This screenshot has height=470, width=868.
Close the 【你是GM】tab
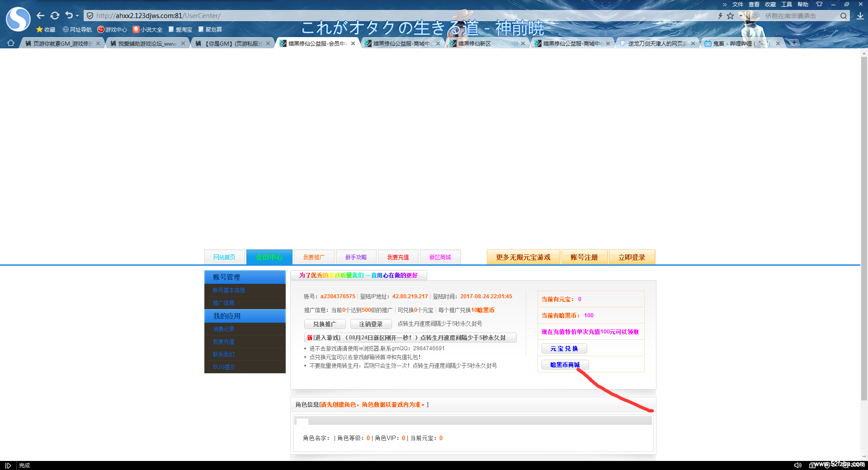point(268,43)
